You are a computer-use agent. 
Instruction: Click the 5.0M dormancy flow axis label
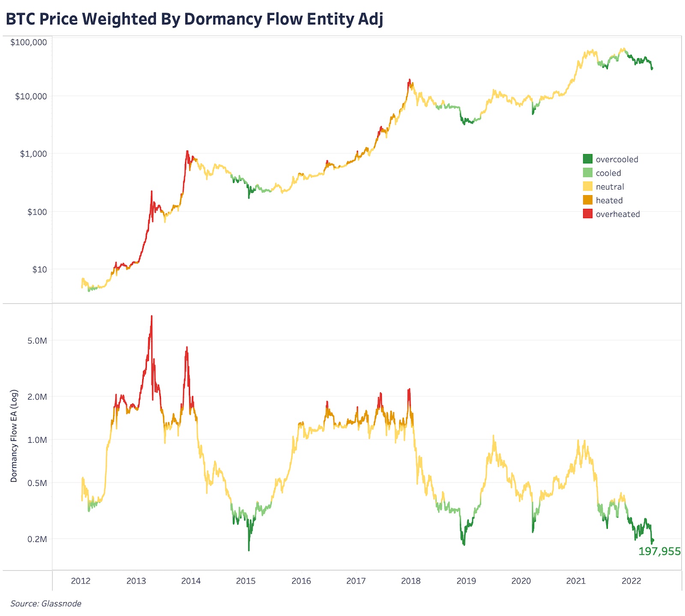pyautogui.click(x=37, y=341)
